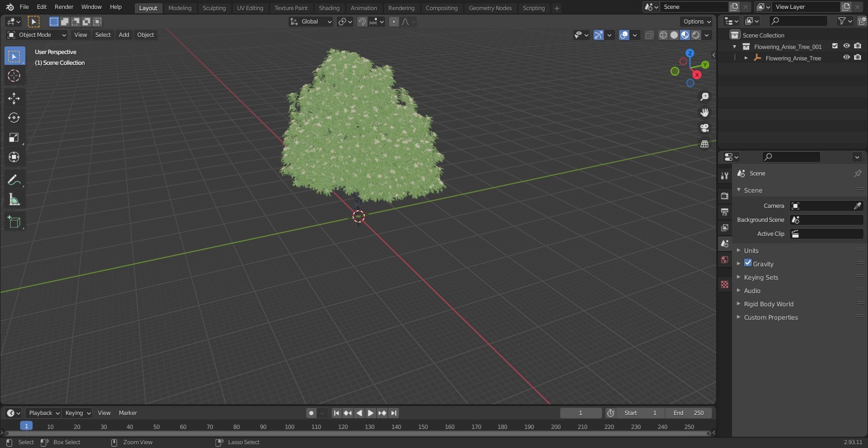This screenshot has width=868, height=448.
Task: Click the current frame number field
Action: tap(581, 413)
